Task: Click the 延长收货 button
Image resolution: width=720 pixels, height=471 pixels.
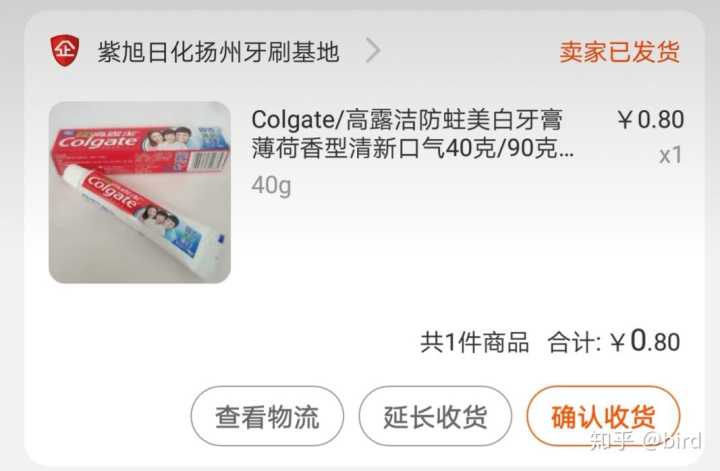Action: tap(435, 416)
